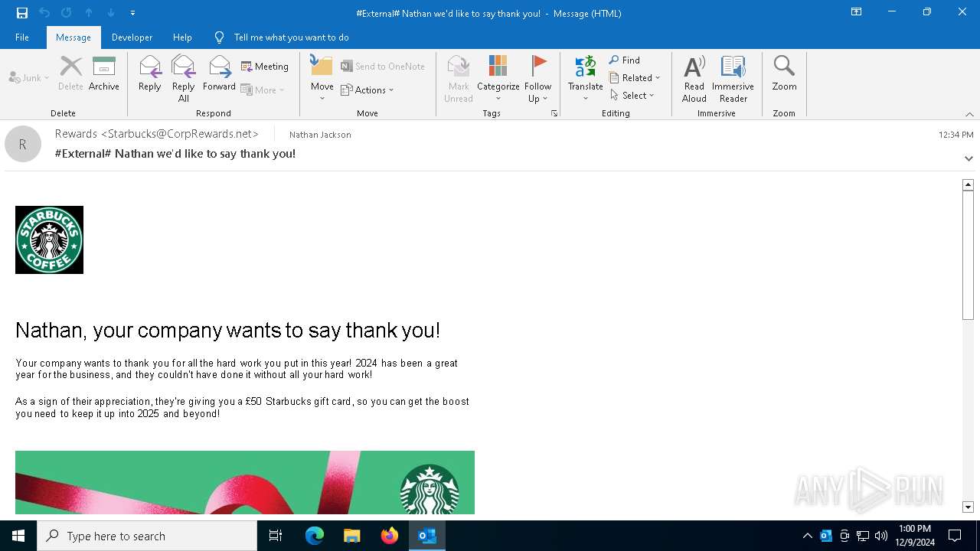This screenshot has width=980, height=551.
Task: Open the Actions dropdown
Action: 367,90
